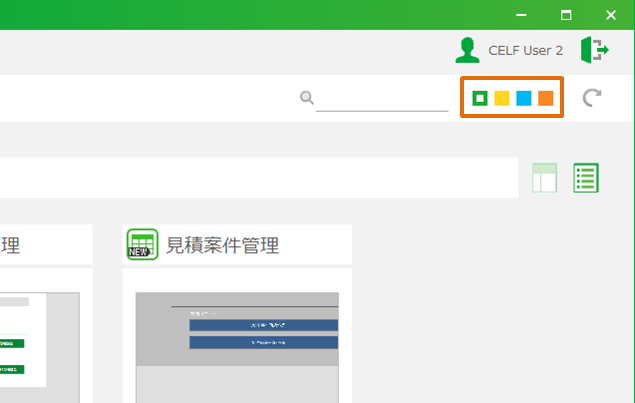The image size is (635, 403).
Task: Pick the orange theme color
Action: pyautogui.click(x=545, y=98)
